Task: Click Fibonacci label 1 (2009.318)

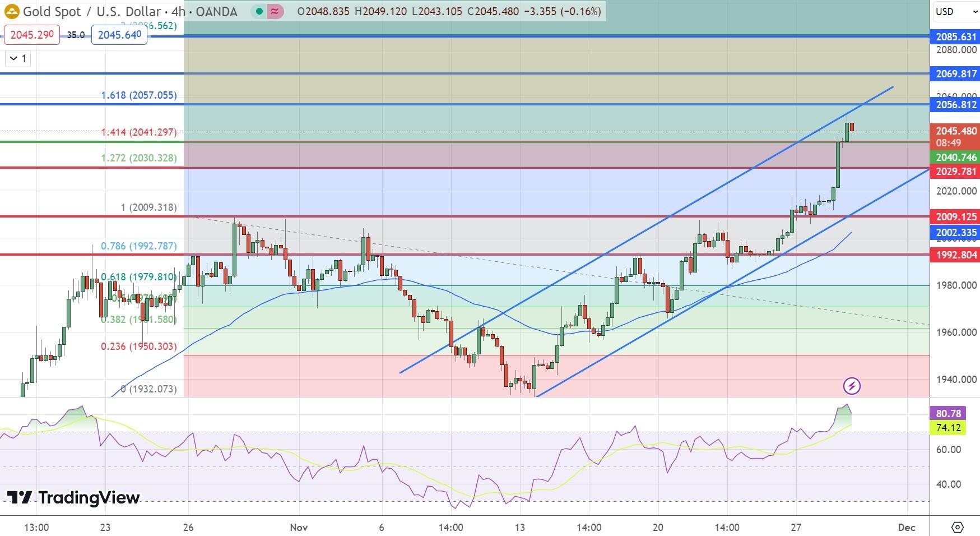Action: pyautogui.click(x=148, y=207)
